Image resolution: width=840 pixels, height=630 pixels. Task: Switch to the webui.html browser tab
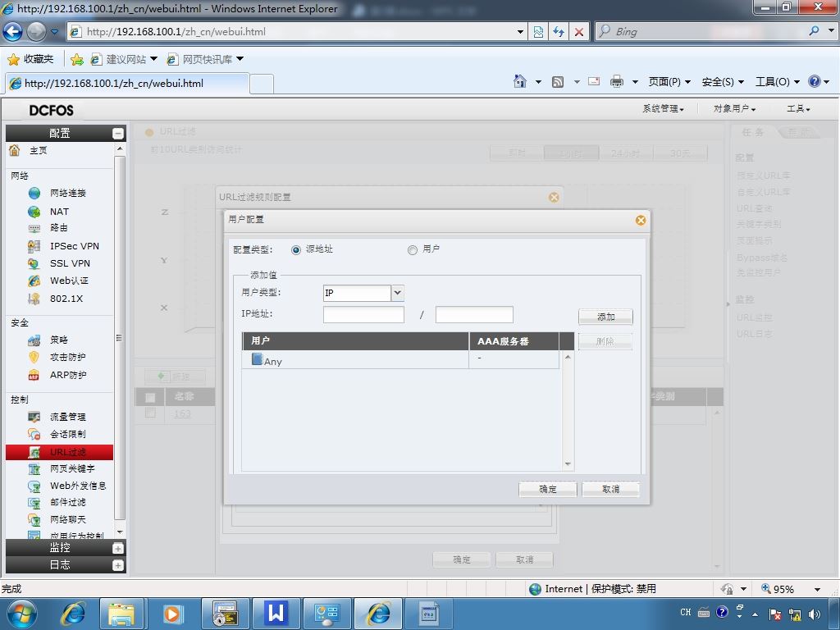(127, 84)
